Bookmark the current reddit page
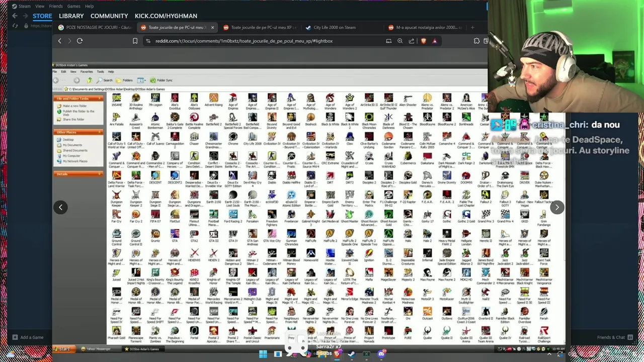 (x=135, y=41)
